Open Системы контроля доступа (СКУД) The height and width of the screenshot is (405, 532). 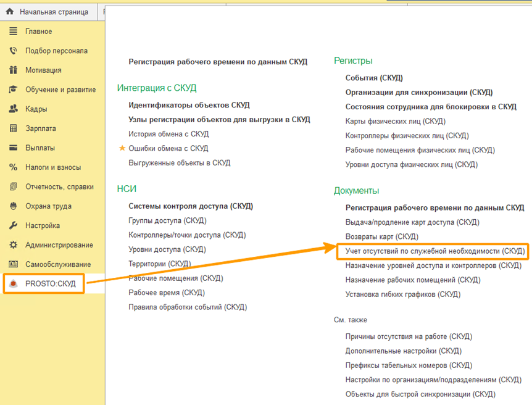click(191, 206)
